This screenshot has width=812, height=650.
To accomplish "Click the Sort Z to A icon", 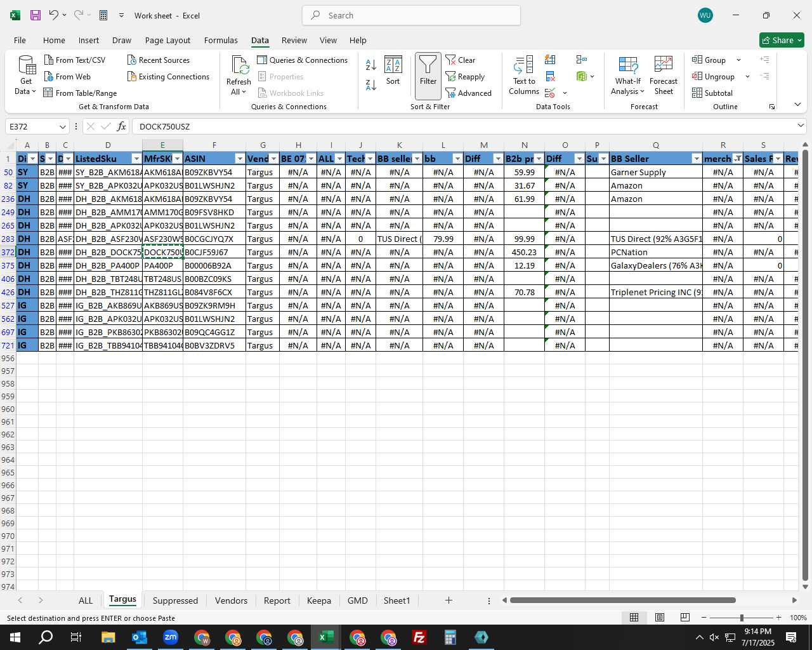I will click(371, 84).
